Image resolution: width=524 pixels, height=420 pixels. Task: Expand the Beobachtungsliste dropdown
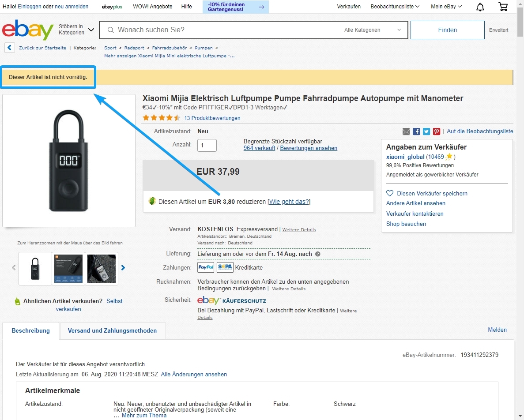coord(395,7)
